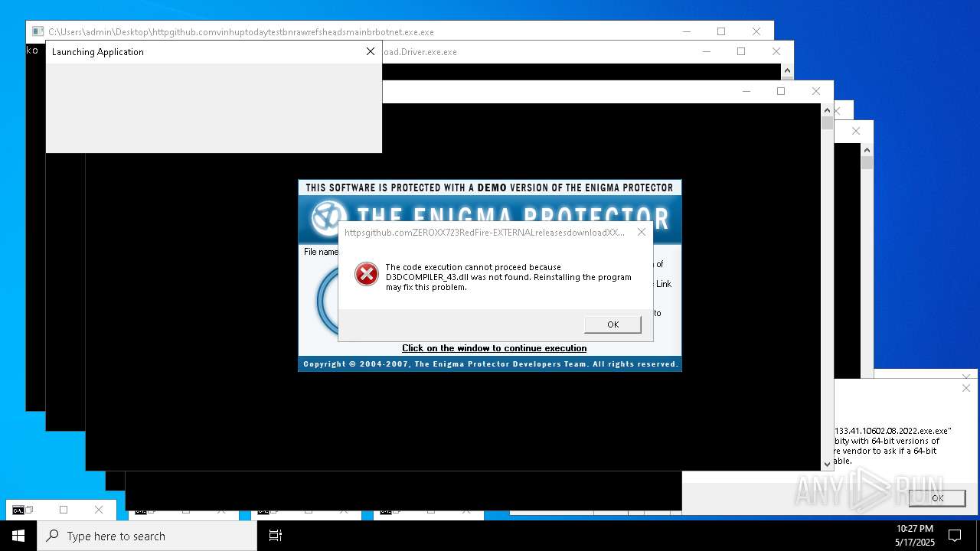The width and height of the screenshot is (980, 551).
Task: Click OK in the D3DCOMPILER_43.dll error dialog
Action: [x=612, y=324]
